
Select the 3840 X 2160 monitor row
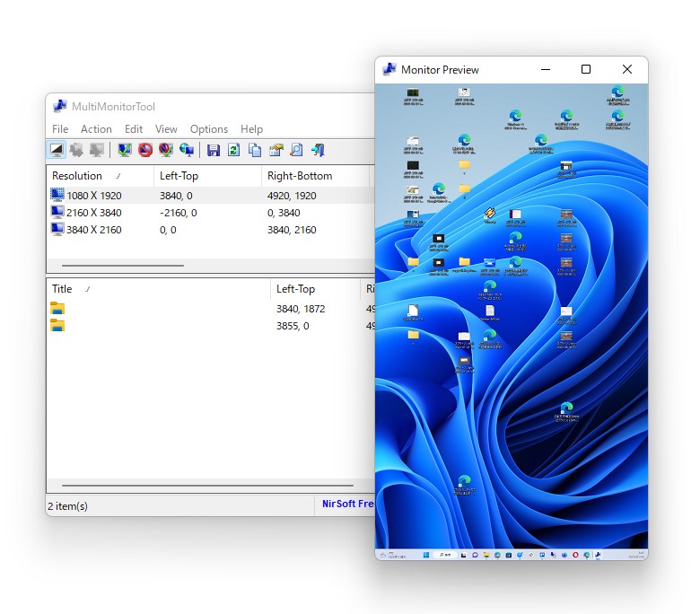(x=210, y=230)
